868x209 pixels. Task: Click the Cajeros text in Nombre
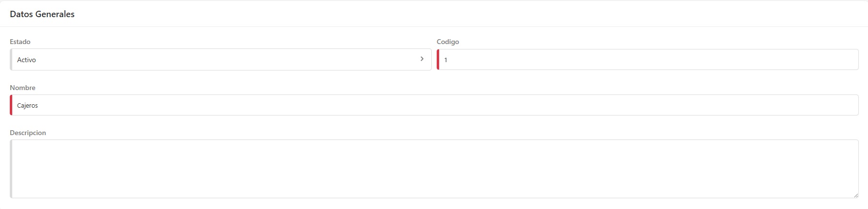pyautogui.click(x=27, y=106)
